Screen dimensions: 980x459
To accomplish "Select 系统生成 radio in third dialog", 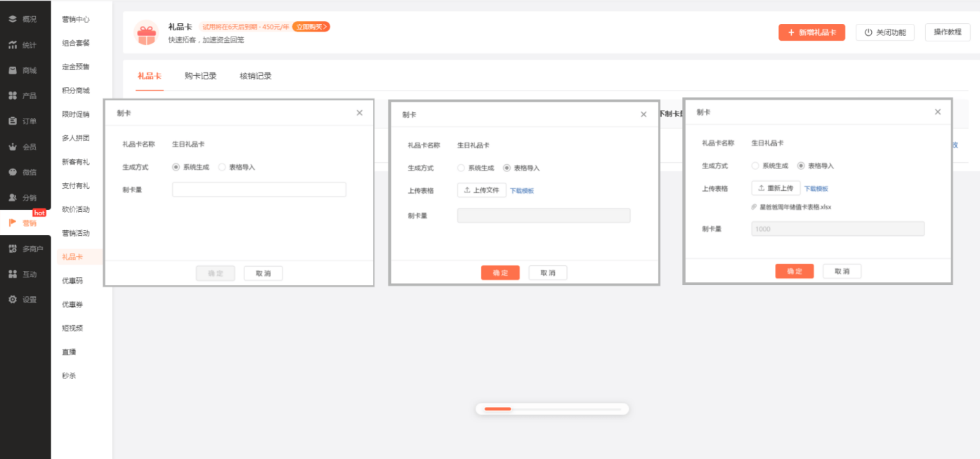I will [755, 166].
